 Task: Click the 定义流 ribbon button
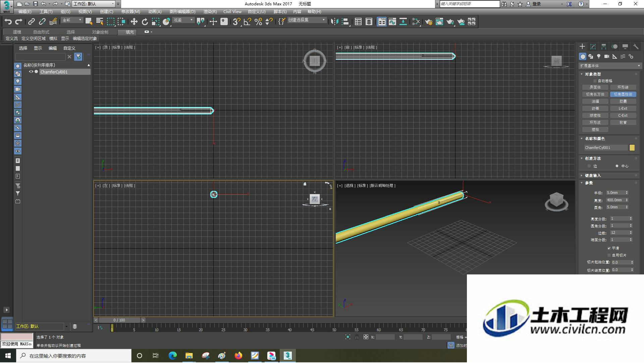tap(12, 39)
